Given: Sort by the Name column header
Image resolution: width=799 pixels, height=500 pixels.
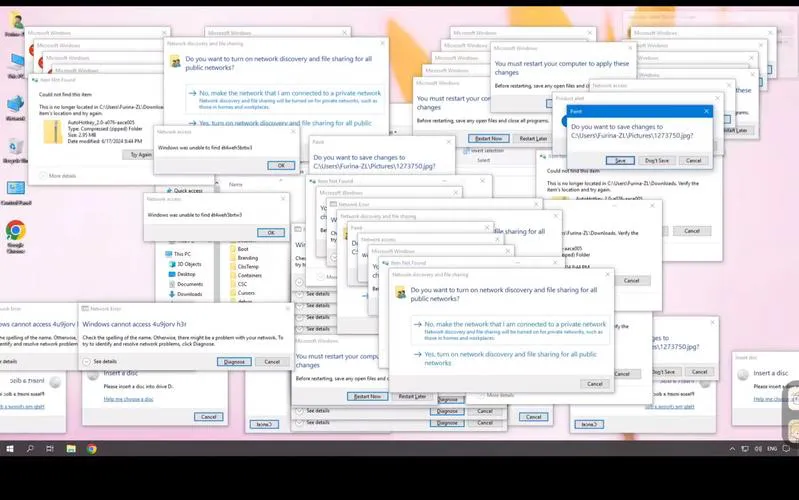Looking at the screenshot, I should (x=236, y=185).
